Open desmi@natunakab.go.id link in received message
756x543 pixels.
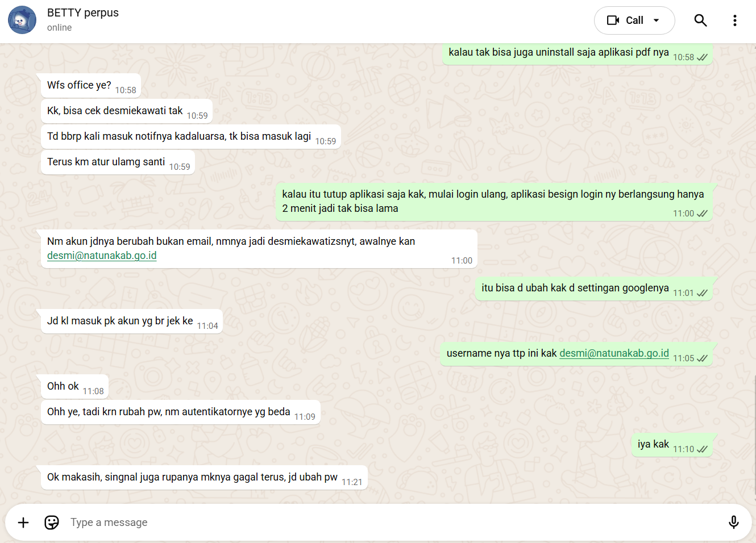click(x=102, y=256)
